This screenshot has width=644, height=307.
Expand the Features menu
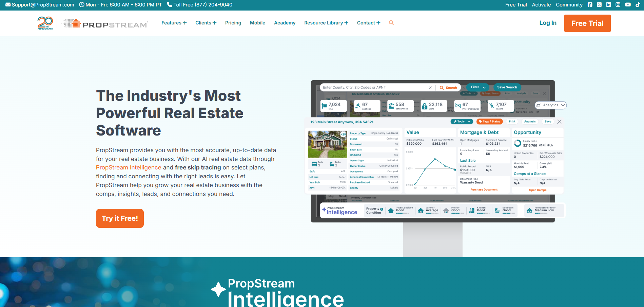point(174,23)
